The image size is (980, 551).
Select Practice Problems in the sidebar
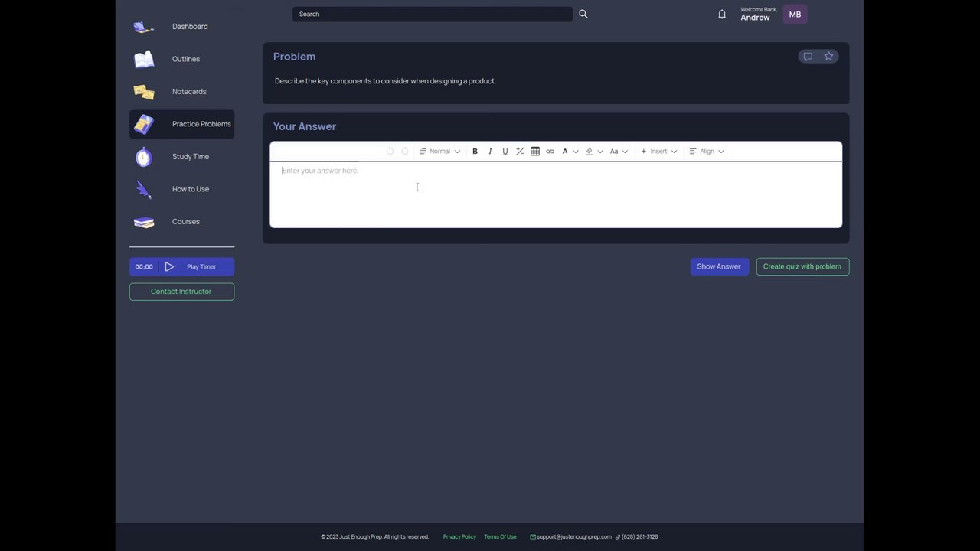point(181,124)
